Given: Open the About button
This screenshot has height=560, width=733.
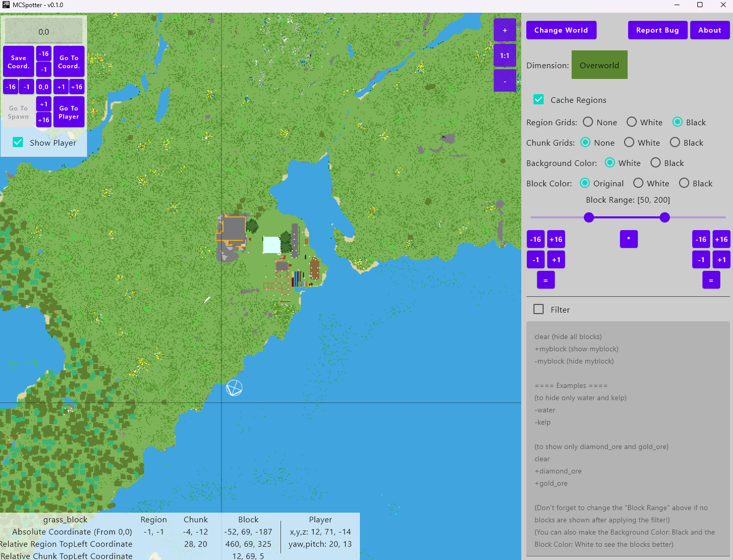Looking at the screenshot, I should 710,30.
